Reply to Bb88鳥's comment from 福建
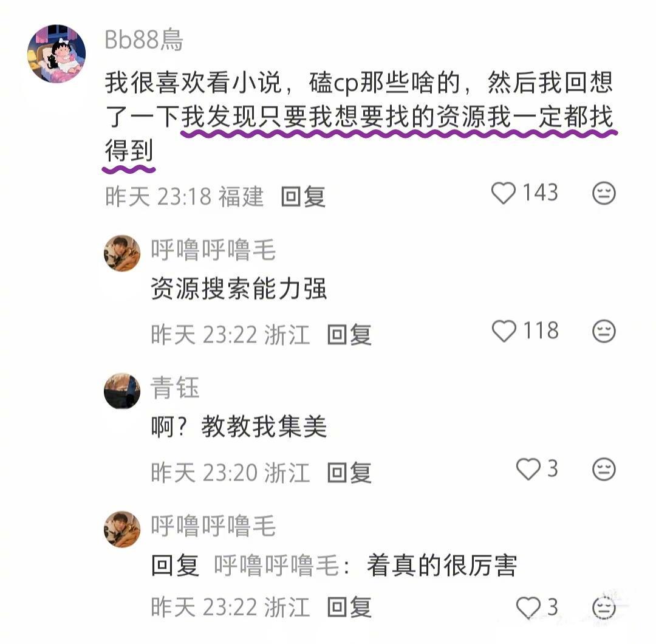Image resolution: width=656 pixels, height=644 pixels. [303, 196]
